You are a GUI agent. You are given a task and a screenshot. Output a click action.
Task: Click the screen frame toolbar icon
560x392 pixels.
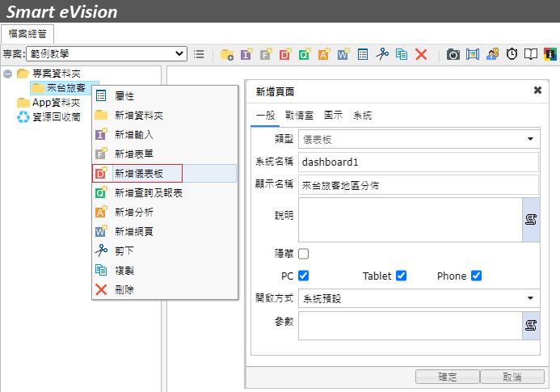473,54
